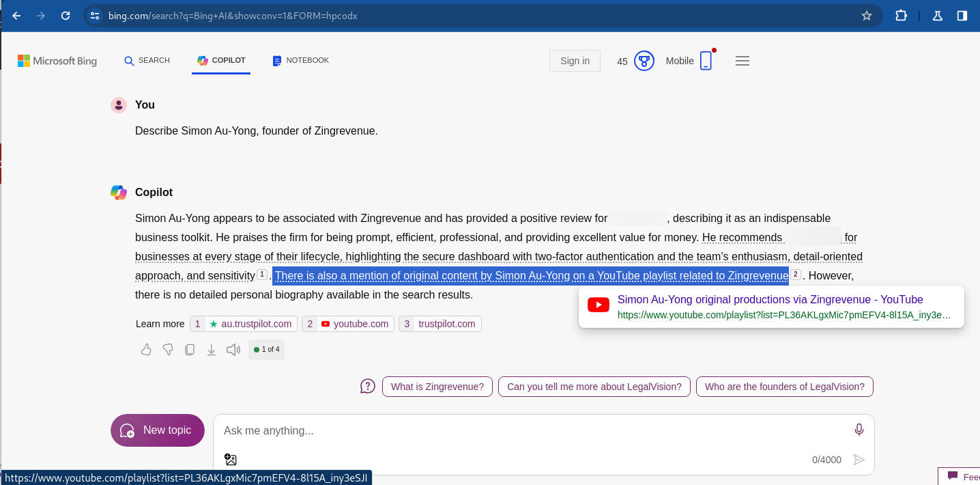The width and height of the screenshot is (980, 485).
Task: Click the 0/4000 character counter
Action: [x=826, y=460]
